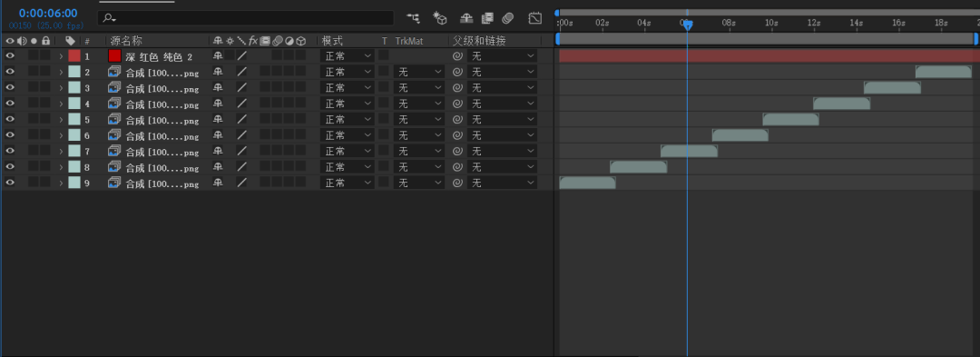Open the parent dropdown of layer 3
This screenshot has width=980, height=357.
click(502, 87)
